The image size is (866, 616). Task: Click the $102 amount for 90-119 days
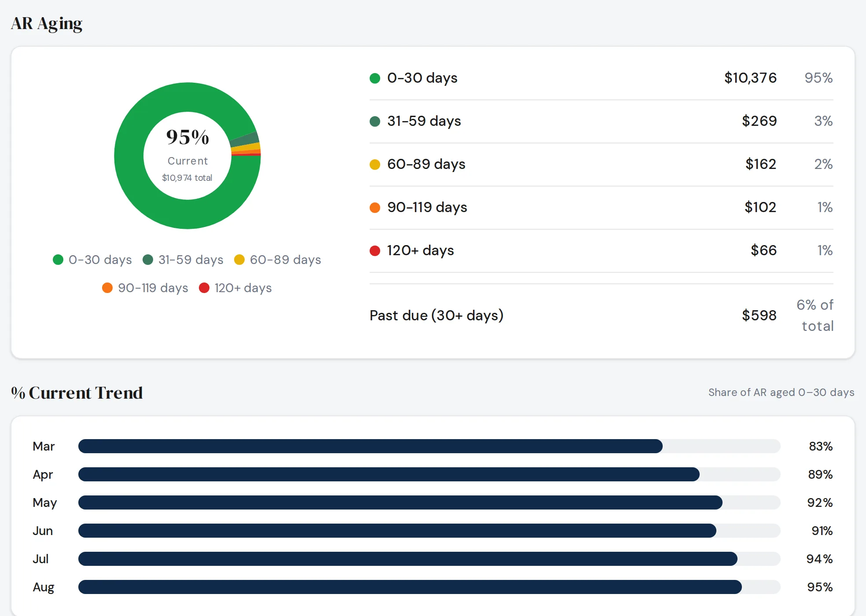pyautogui.click(x=760, y=207)
